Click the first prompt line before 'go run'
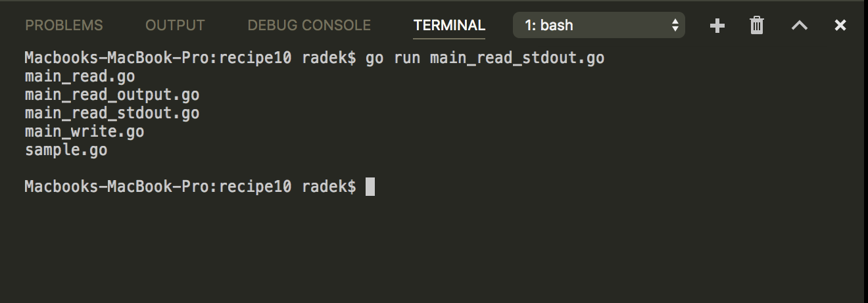 coord(190,58)
